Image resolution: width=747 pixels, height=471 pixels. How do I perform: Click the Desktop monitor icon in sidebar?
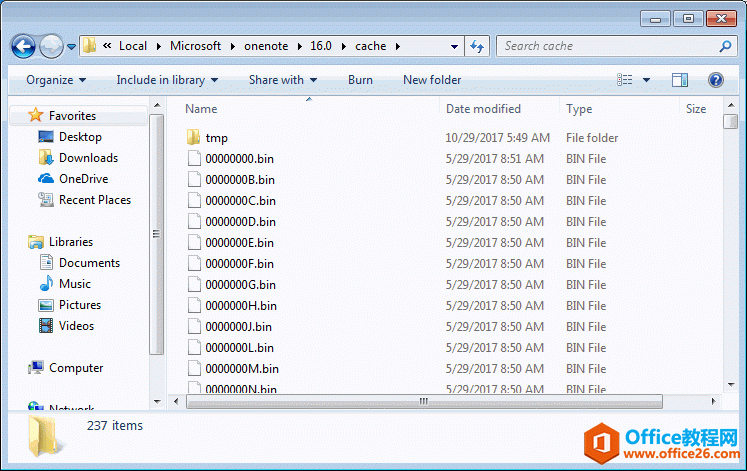pos(46,137)
